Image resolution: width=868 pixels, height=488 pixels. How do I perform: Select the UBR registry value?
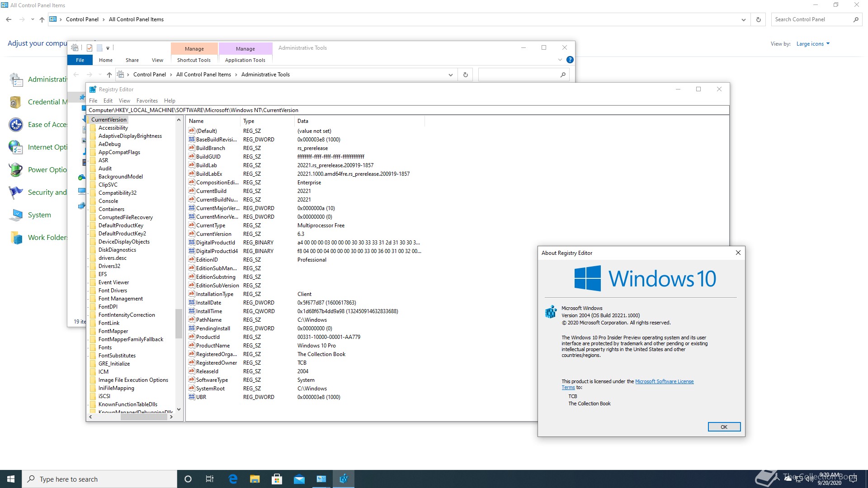[201, 397]
